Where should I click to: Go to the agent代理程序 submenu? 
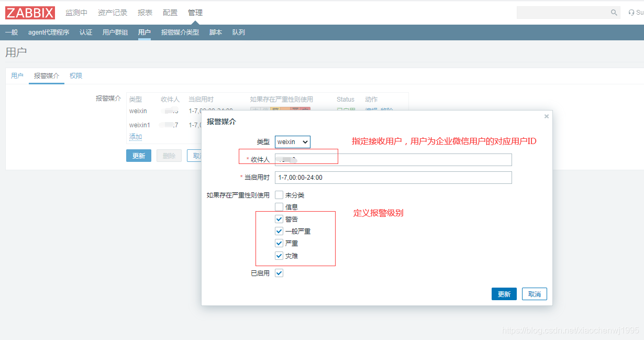(x=49, y=32)
